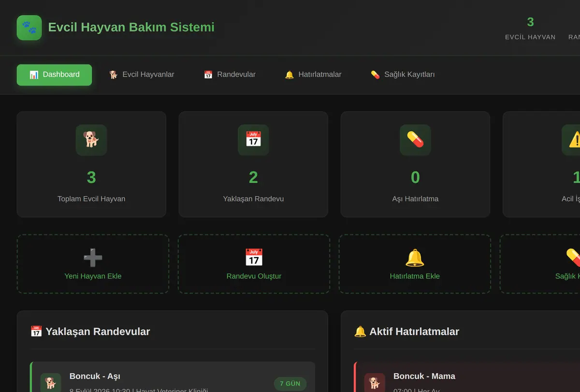Viewport: 580px width, 392px height.
Task: Click dog avatar on Boncuk - Aşı row
Action: pos(51,383)
